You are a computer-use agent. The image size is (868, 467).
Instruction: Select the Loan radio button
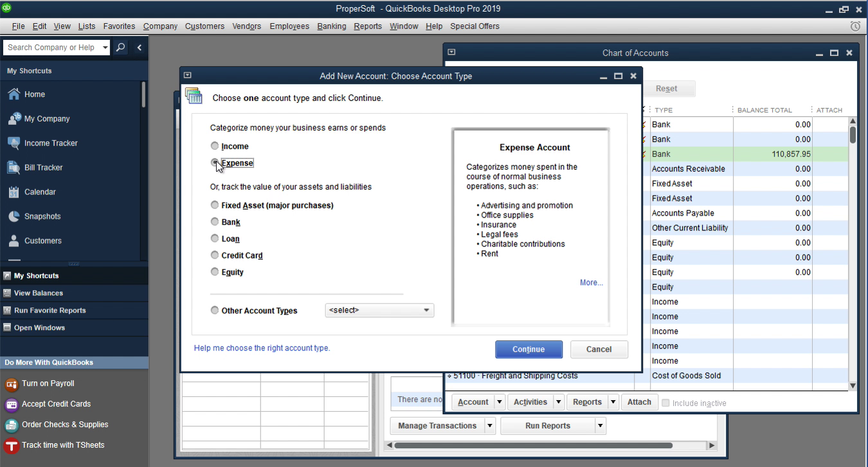click(x=215, y=239)
